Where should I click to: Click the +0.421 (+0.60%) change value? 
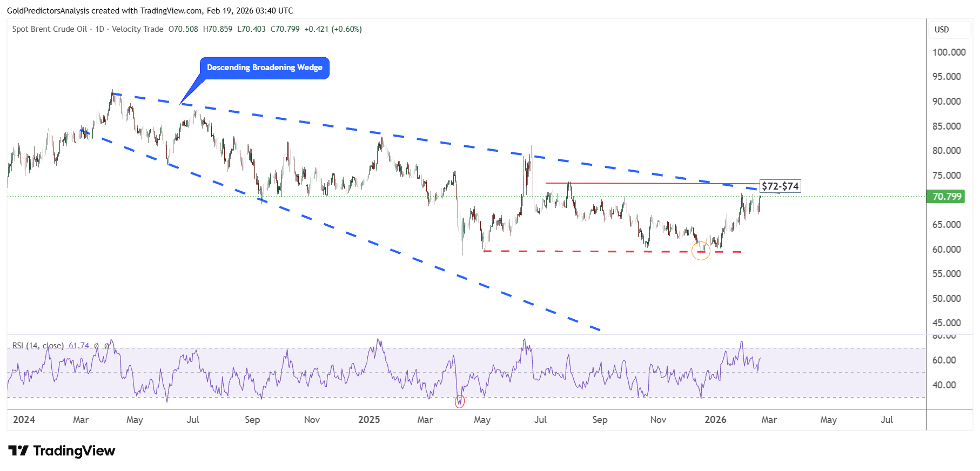click(333, 29)
